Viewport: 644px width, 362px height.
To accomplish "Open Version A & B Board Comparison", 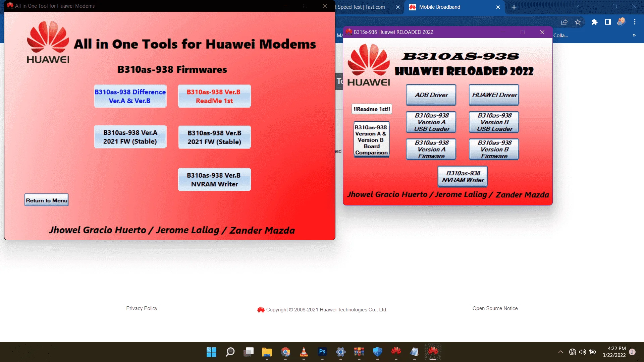I will (371, 139).
